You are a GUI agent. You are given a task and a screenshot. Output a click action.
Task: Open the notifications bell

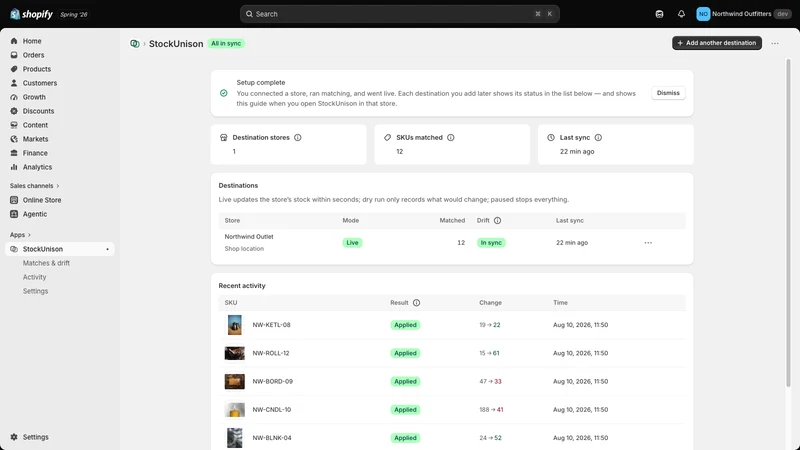pos(681,14)
